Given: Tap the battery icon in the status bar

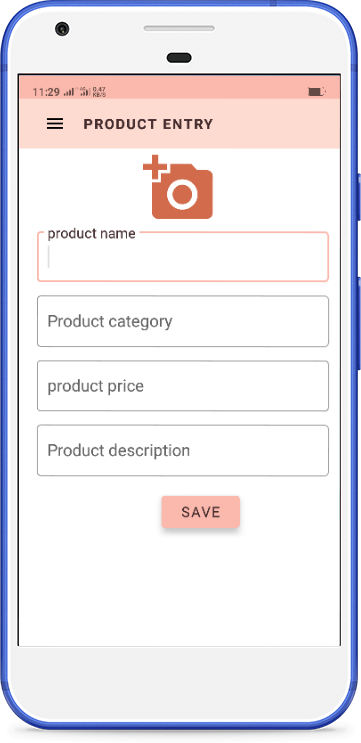Looking at the screenshot, I should click(316, 91).
